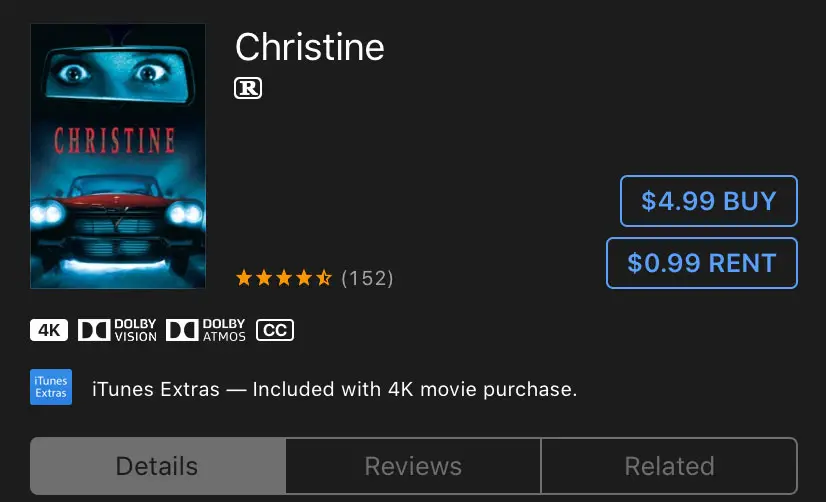Click the third orange rating star
826x502 pixels.
coord(284,278)
